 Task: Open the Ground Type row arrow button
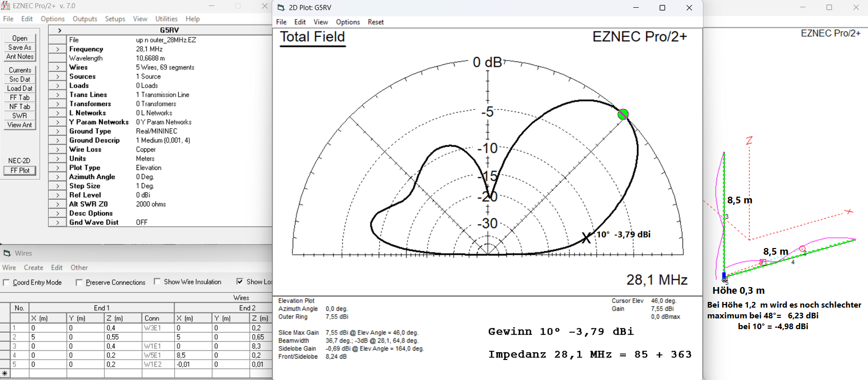[58, 131]
